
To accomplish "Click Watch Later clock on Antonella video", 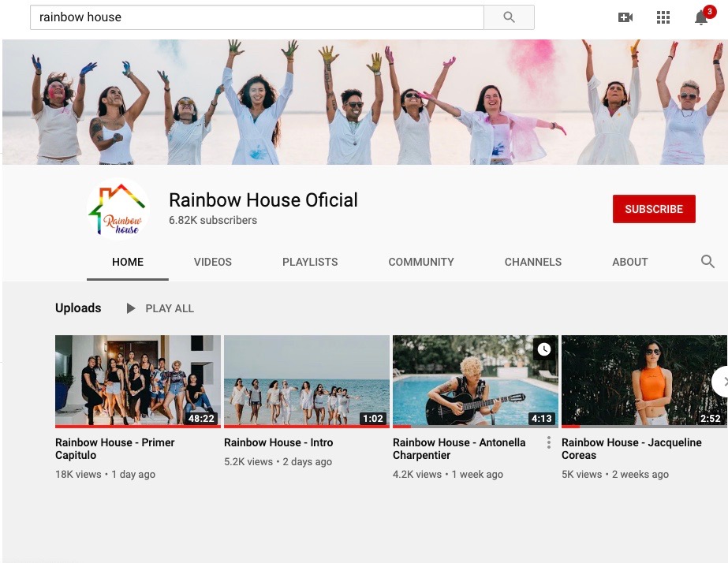I will pos(543,349).
